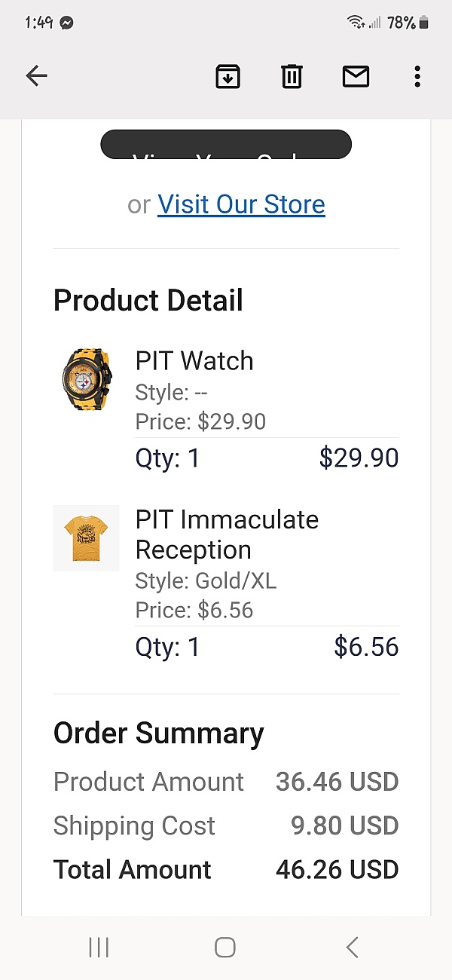
Task: Open the Visit Our Store link
Action: 241,204
